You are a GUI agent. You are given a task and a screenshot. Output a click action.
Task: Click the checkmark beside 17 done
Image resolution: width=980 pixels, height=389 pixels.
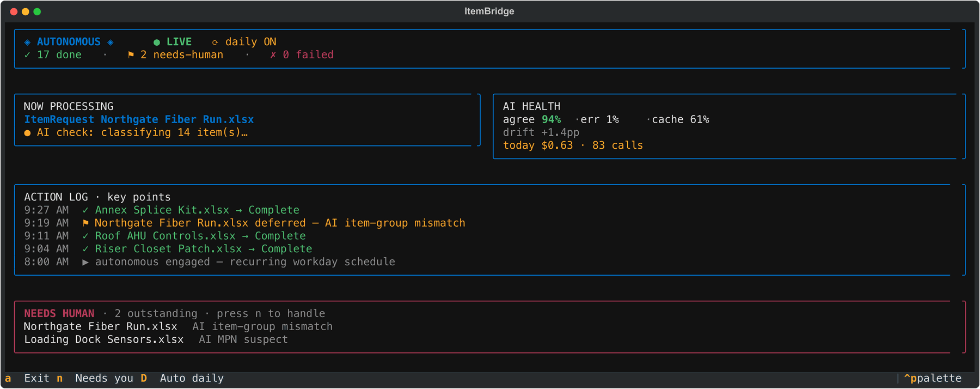pos(27,55)
